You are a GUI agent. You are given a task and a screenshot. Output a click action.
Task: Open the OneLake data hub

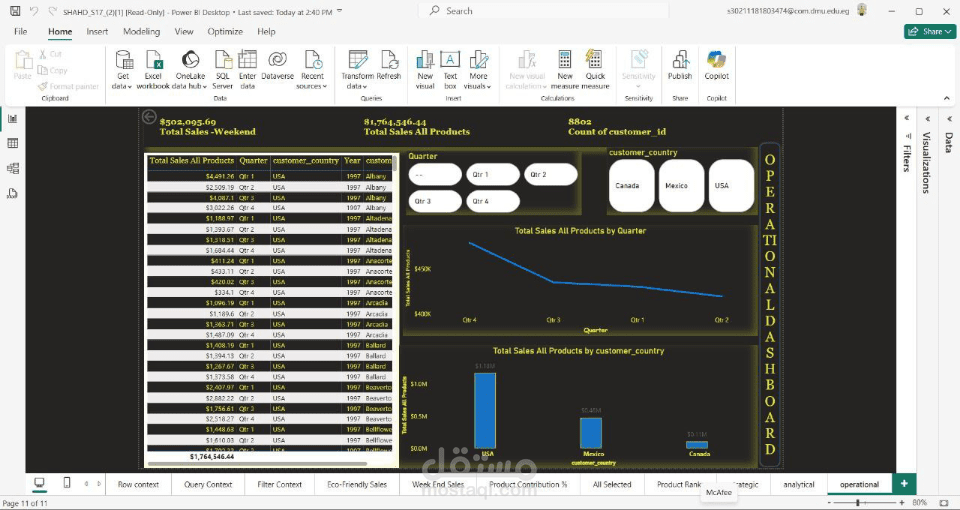[x=190, y=70]
